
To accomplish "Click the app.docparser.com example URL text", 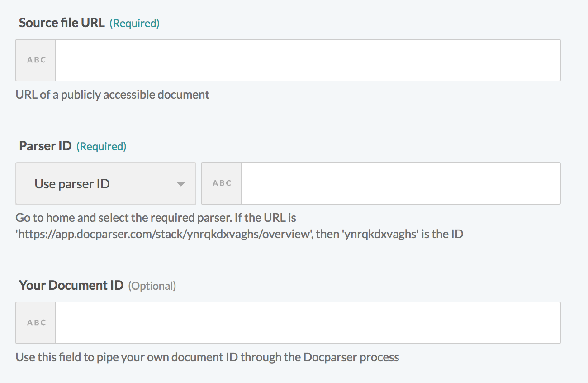I will pyautogui.click(x=163, y=234).
